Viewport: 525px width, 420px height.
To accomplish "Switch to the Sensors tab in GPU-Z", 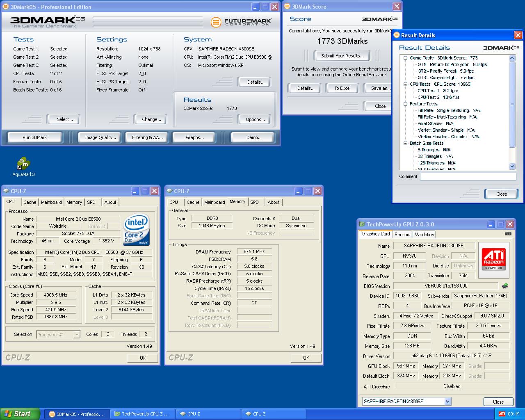I will coord(402,235).
